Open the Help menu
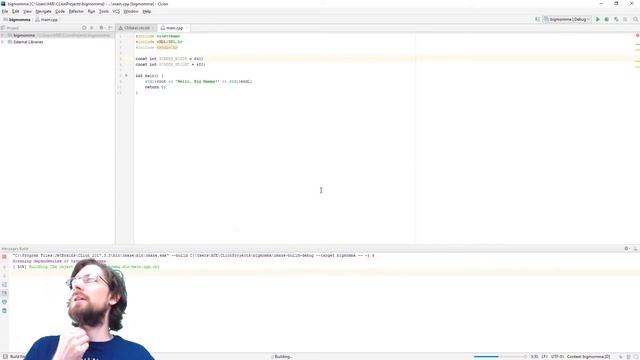 click(x=147, y=11)
